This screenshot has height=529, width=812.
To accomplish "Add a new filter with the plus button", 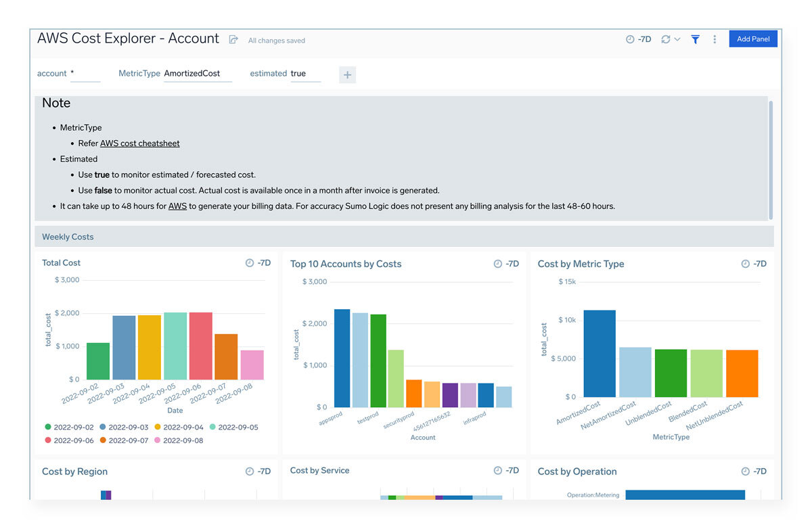I will click(x=347, y=75).
